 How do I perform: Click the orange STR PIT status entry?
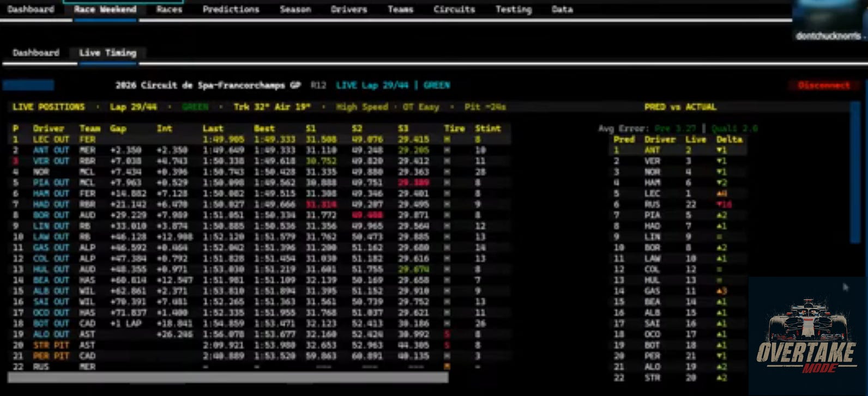pyautogui.click(x=51, y=345)
